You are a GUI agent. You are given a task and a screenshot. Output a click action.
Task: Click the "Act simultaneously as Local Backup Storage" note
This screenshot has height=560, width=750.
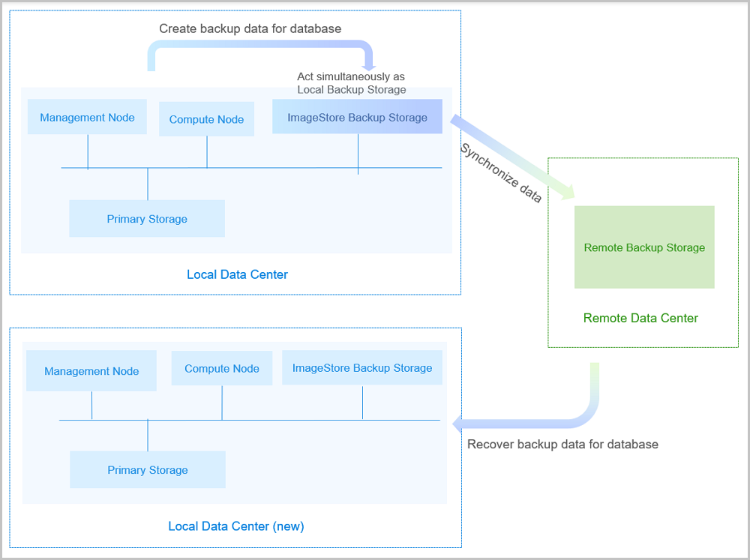coord(351,83)
